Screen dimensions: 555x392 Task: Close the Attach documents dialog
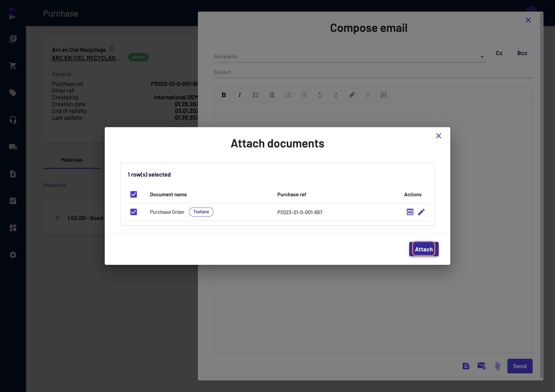tap(438, 136)
